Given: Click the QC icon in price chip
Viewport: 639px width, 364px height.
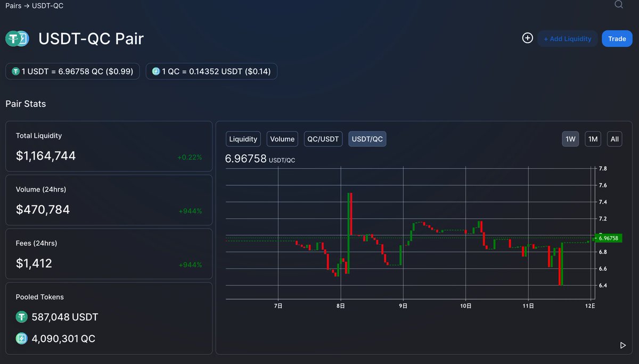Looking at the screenshot, I should coord(156,71).
